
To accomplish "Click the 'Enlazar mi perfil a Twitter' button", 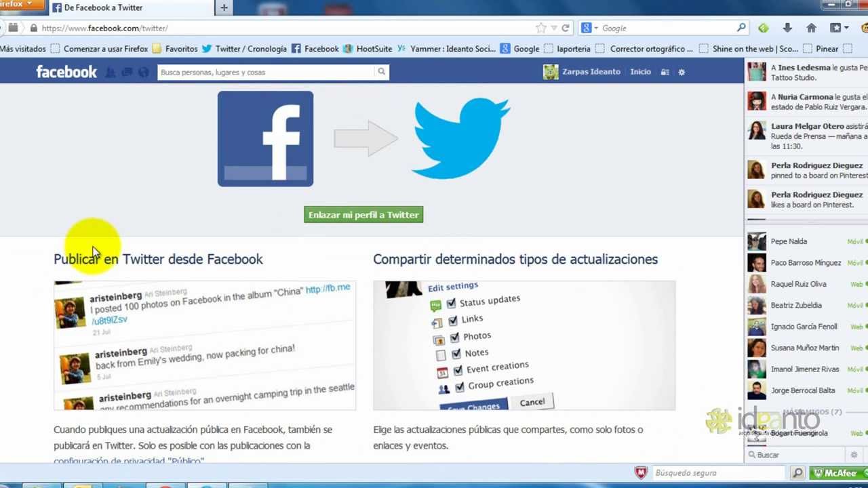I will pos(363,215).
